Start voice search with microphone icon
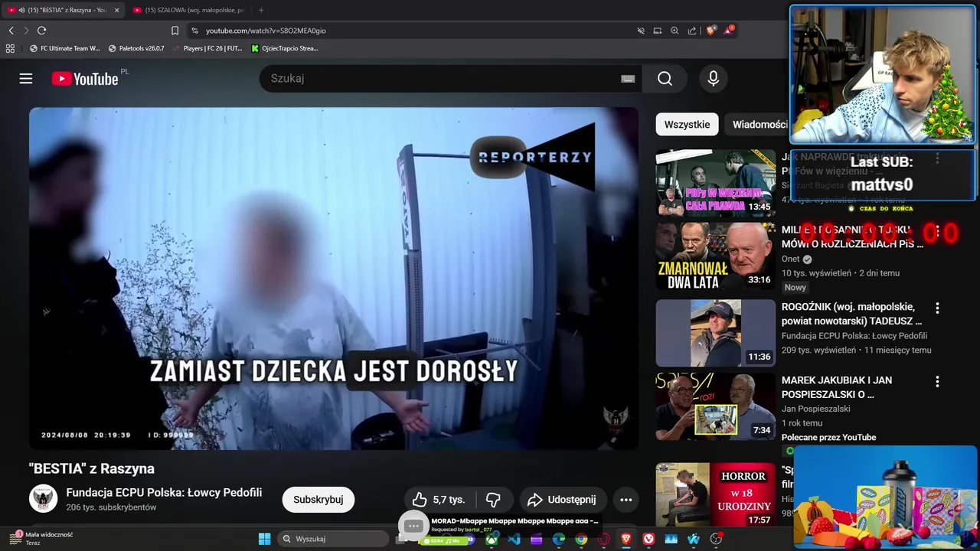The height and width of the screenshot is (551, 980). click(x=714, y=79)
